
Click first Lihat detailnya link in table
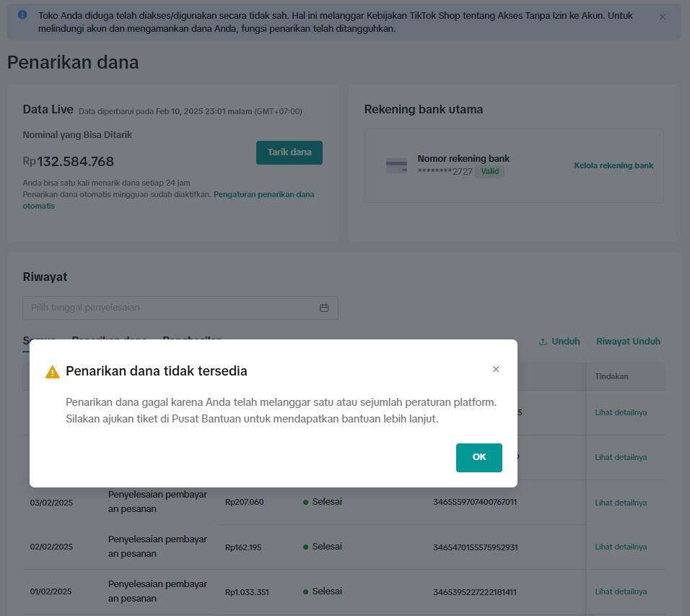click(x=621, y=412)
